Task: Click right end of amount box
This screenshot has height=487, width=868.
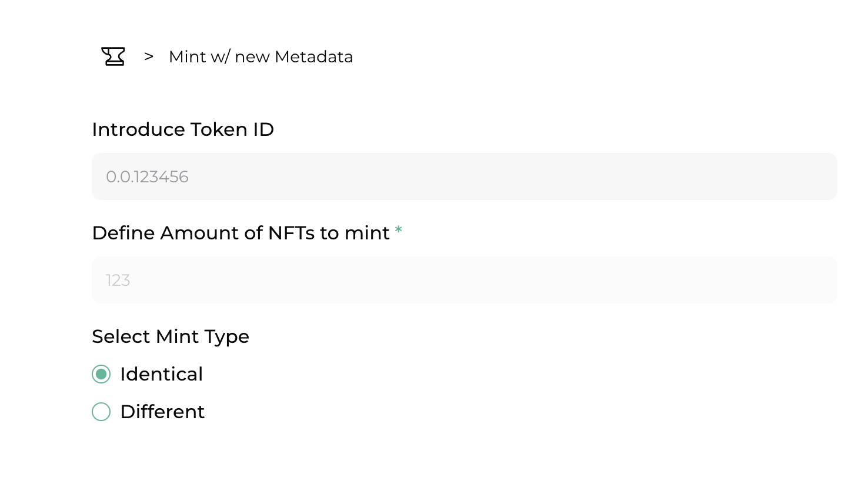Action: click(817, 280)
